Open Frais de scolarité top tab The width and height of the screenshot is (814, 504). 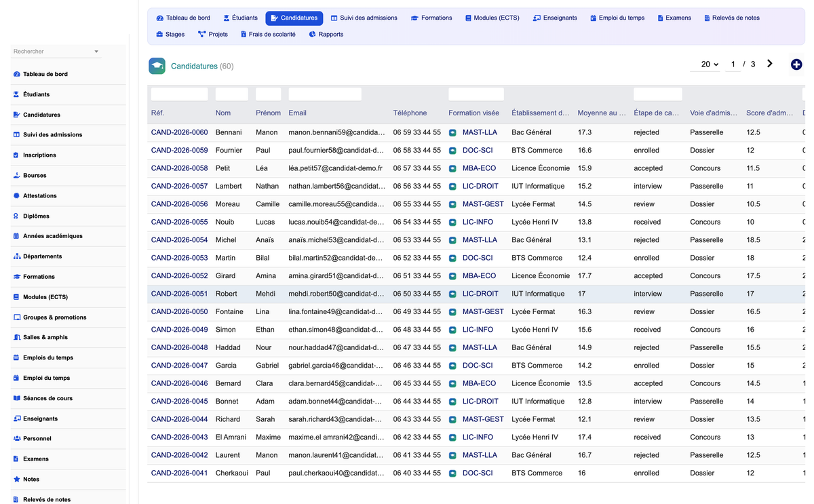(x=268, y=34)
